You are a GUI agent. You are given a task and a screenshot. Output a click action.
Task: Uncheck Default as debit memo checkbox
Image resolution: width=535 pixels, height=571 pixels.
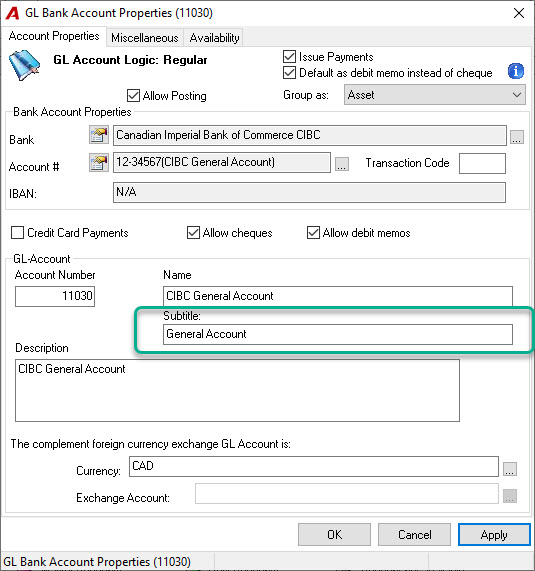point(289,73)
